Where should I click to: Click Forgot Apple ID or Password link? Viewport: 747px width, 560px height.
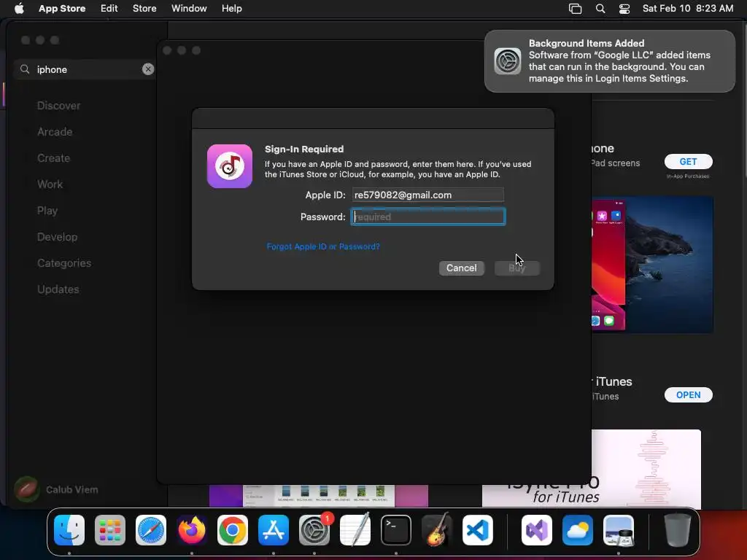pyautogui.click(x=323, y=246)
